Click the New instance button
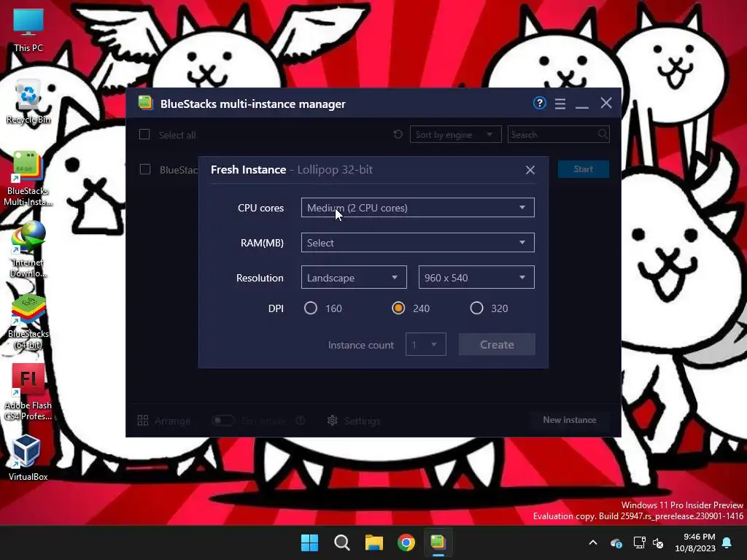The image size is (747, 560). 569,420
